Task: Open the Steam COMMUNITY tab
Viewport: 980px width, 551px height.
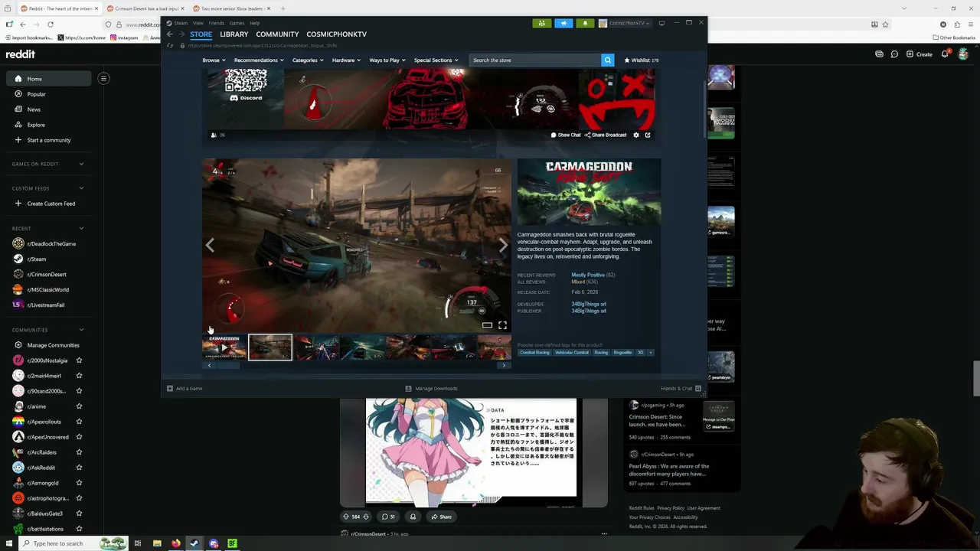Action: (277, 34)
